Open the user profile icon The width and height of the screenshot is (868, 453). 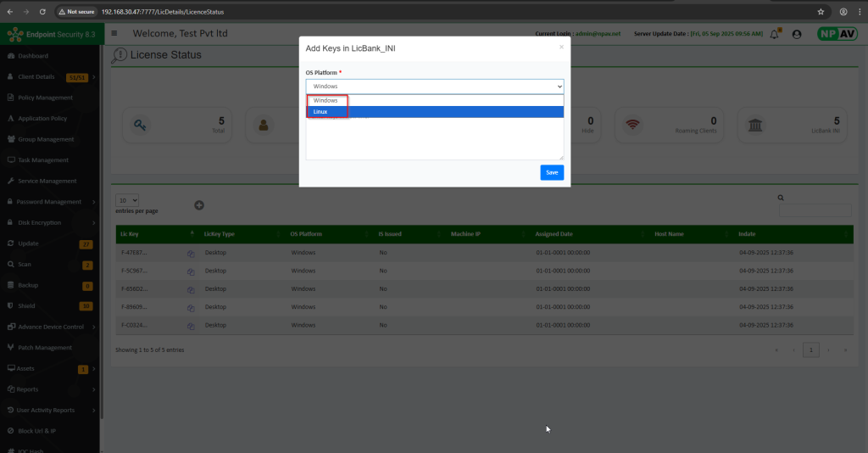click(x=796, y=34)
